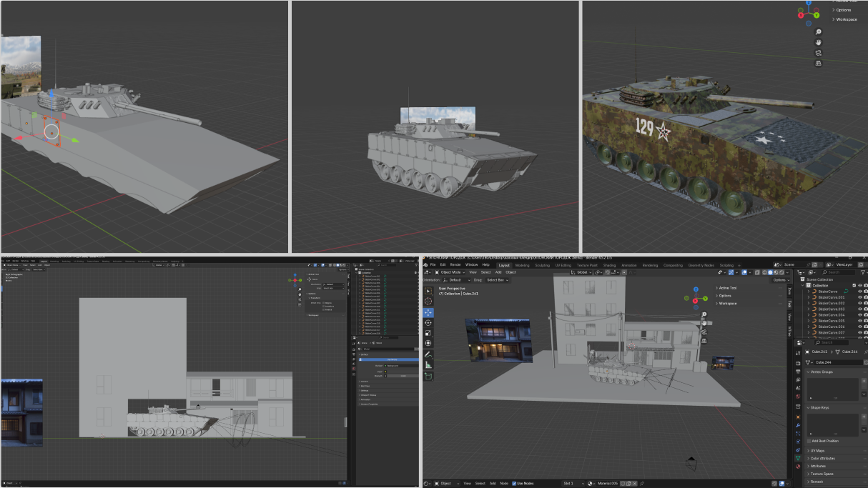The width and height of the screenshot is (868, 488).
Task: Hide BezierCurve.007 with its eye icon
Action: click(860, 332)
